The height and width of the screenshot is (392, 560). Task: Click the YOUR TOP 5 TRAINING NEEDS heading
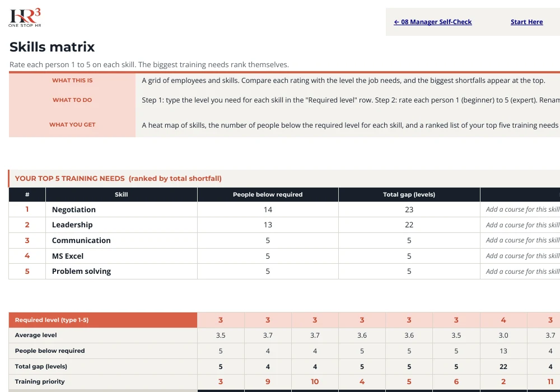point(118,179)
